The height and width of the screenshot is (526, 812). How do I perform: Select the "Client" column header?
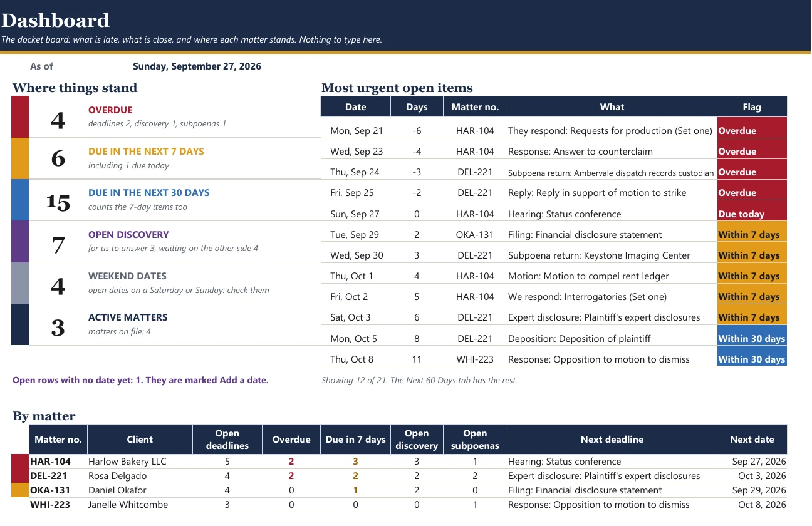pos(140,440)
